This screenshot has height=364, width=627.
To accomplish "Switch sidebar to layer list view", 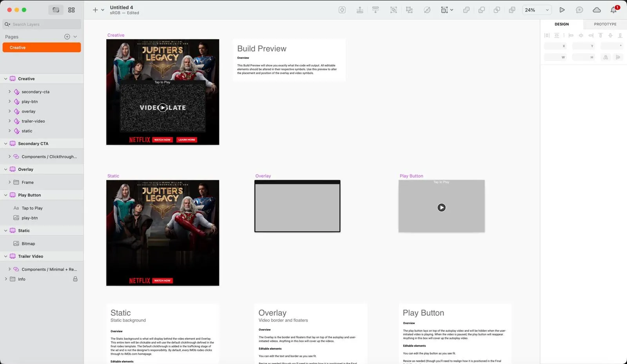I will [x=56, y=10].
